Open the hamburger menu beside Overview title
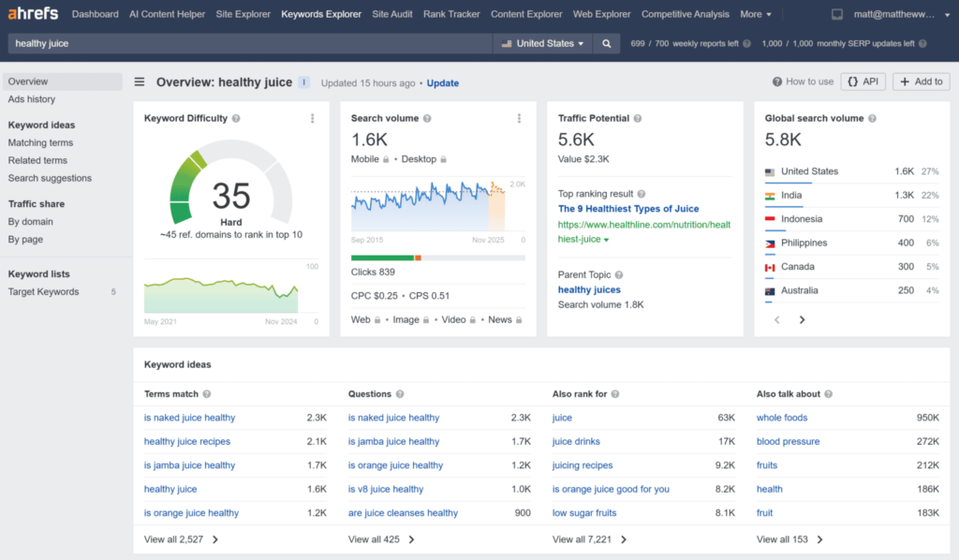Screen dimensions: 959x560 click(x=140, y=81)
